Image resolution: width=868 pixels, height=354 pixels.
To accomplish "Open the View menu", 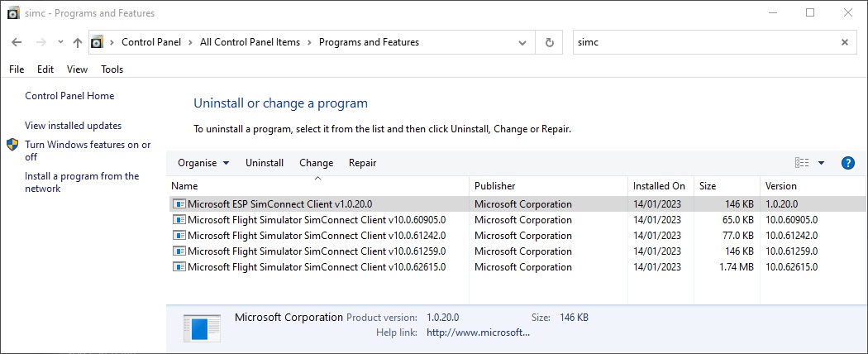I will point(77,69).
